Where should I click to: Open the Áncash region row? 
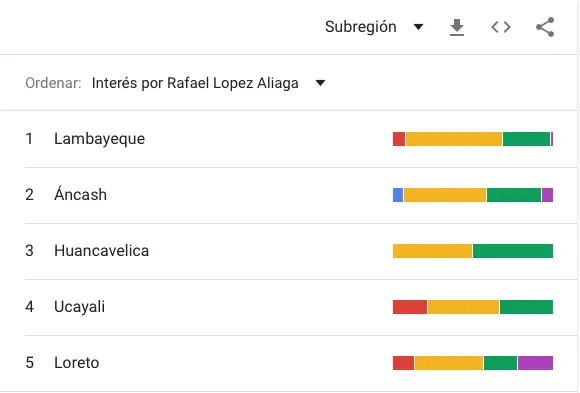[x=289, y=195]
